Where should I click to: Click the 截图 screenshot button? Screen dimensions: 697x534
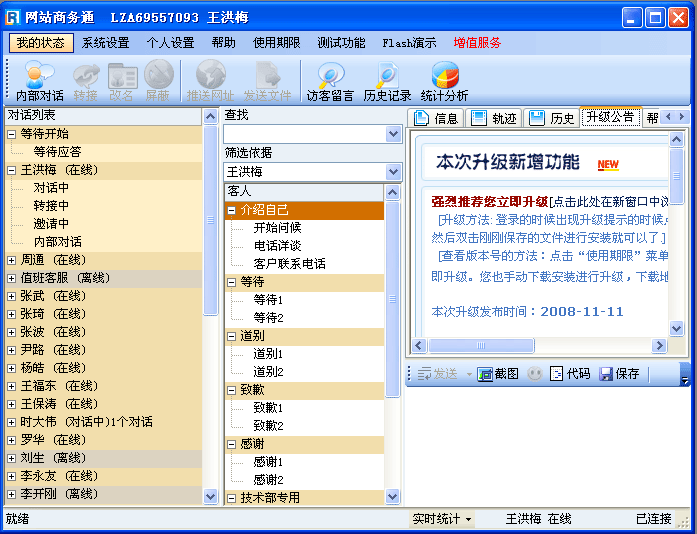[x=498, y=373]
